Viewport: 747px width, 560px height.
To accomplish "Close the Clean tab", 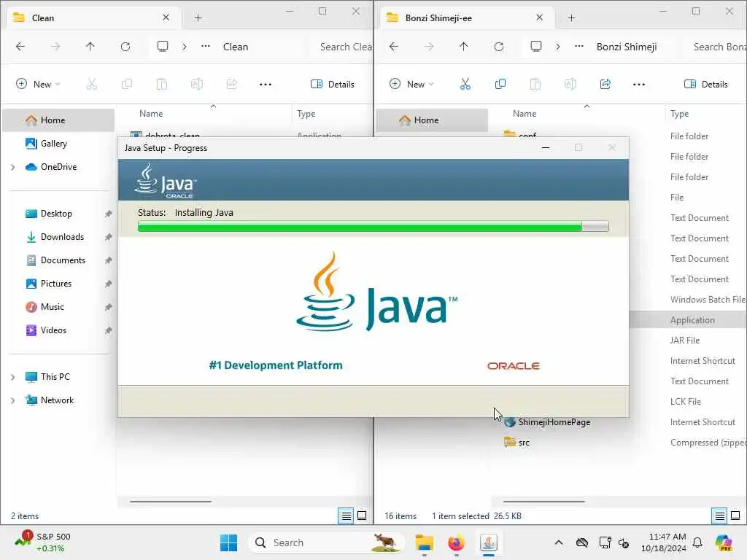I will tap(166, 17).
